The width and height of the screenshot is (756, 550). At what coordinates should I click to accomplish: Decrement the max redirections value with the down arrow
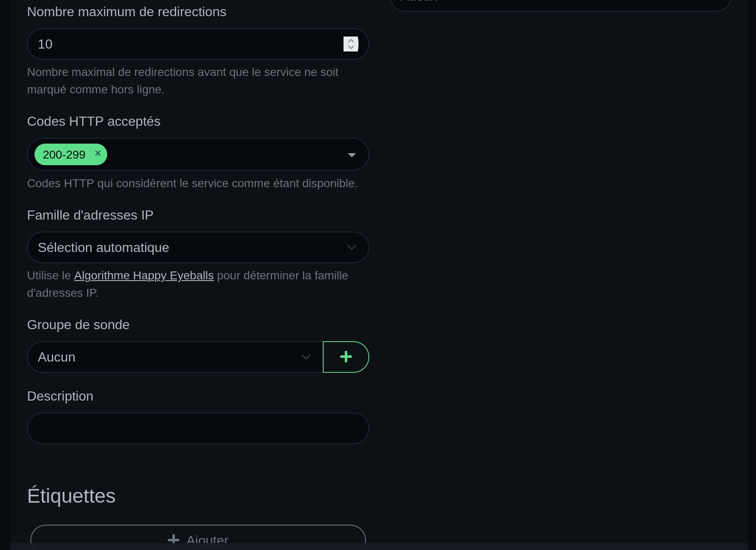click(x=351, y=47)
